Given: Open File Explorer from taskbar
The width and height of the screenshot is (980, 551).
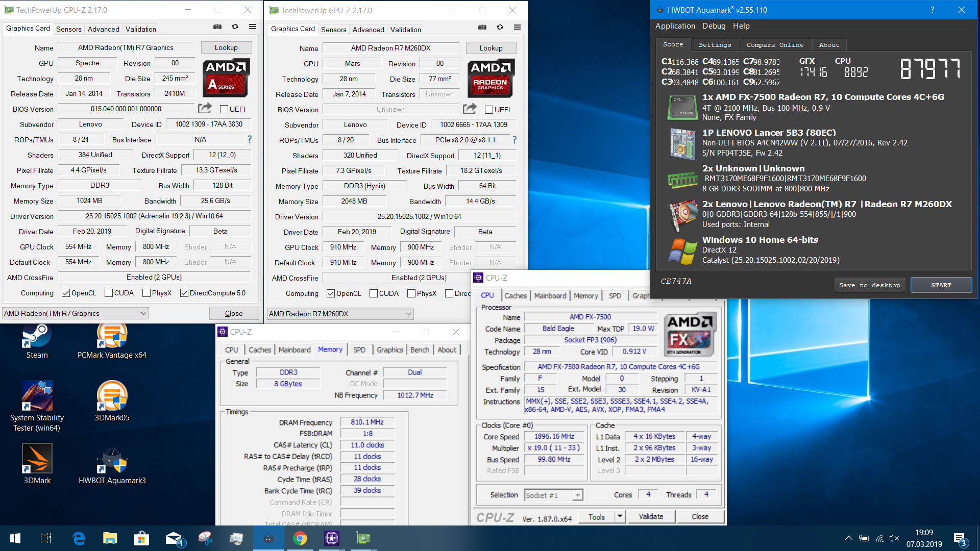Looking at the screenshot, I should click(110, 538).
